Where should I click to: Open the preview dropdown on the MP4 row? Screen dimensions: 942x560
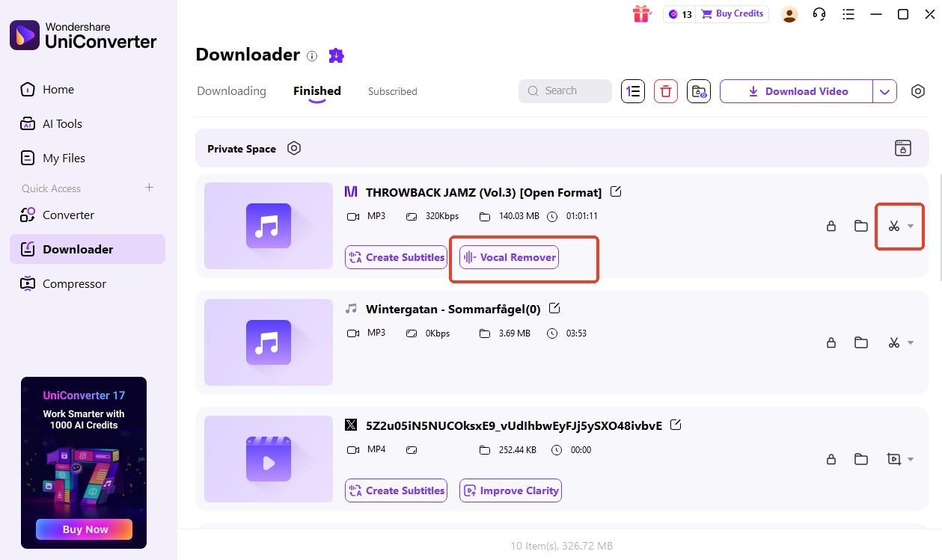(909, 459)
